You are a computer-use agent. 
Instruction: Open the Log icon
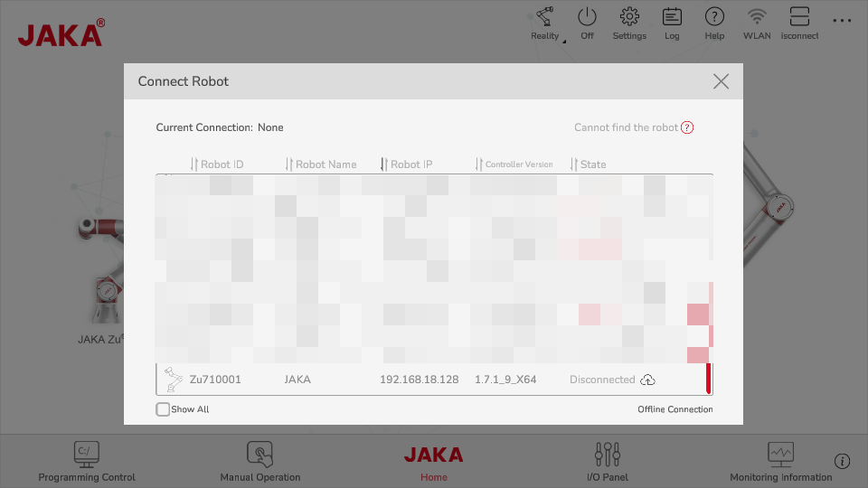click(x=672, y=18)
